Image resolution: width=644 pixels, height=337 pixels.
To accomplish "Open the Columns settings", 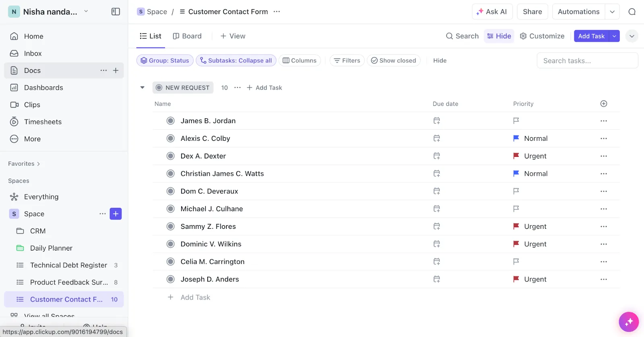I will [x=300, y=60].
